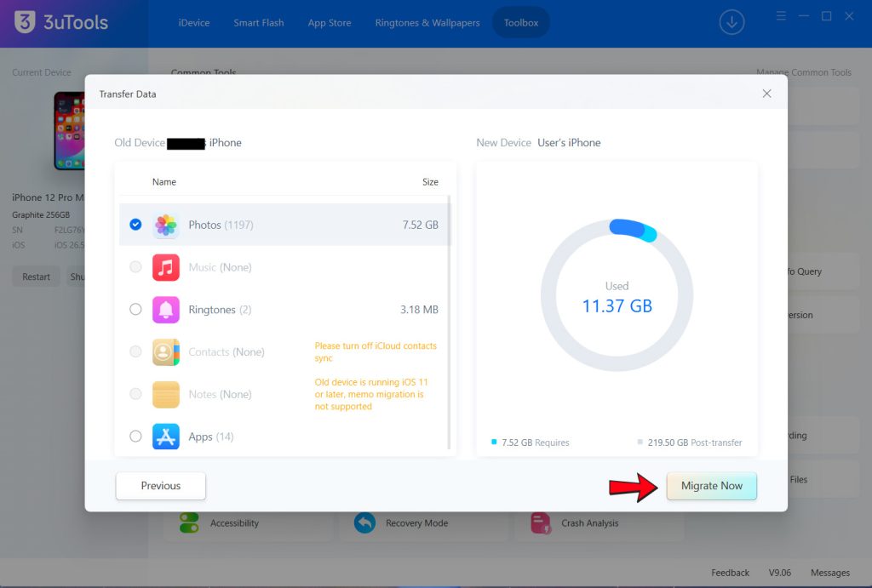Open the Feedback link in status bar
Screen dimensions: 872x588
pos(730,573)
